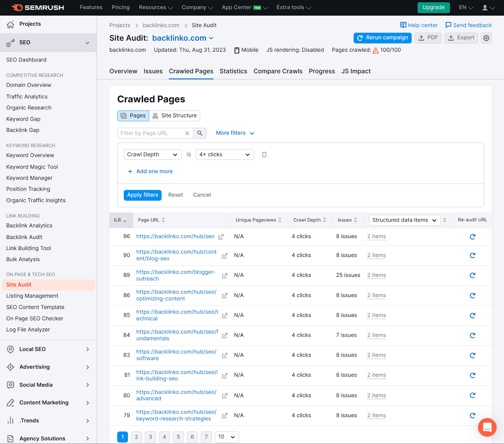Open blogger-outreach external link icon
The image size is (504, 444).
225,275
